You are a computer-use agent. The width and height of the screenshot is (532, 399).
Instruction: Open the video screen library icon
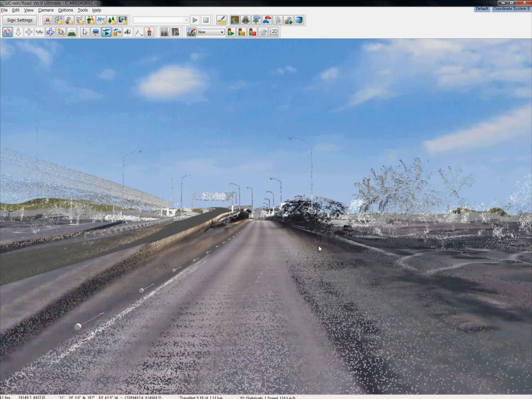123,20
